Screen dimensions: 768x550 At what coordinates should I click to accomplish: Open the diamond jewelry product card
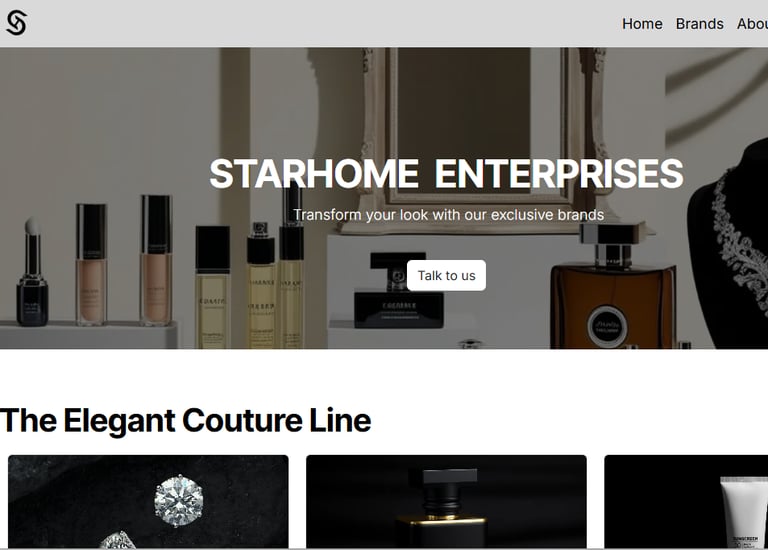coord(148,502)
